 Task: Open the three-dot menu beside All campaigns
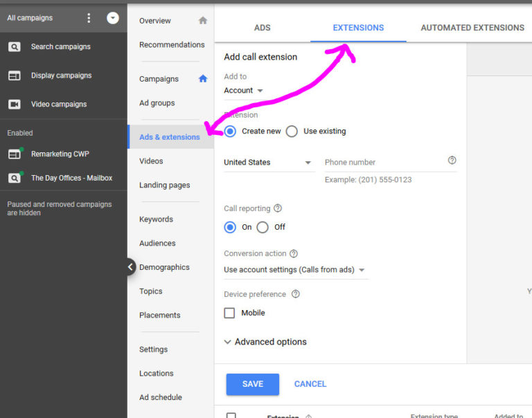(x=89, y=18)
